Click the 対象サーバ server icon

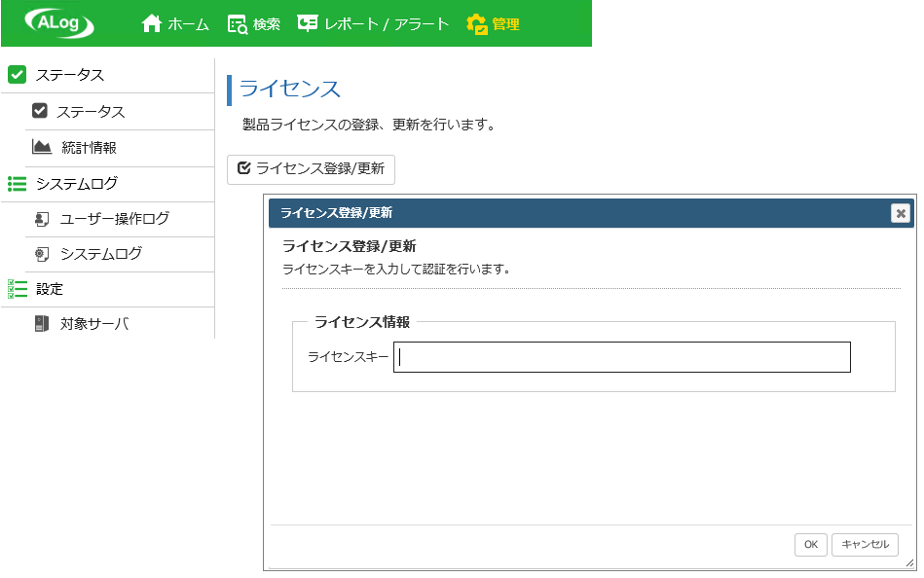point(41,323)
